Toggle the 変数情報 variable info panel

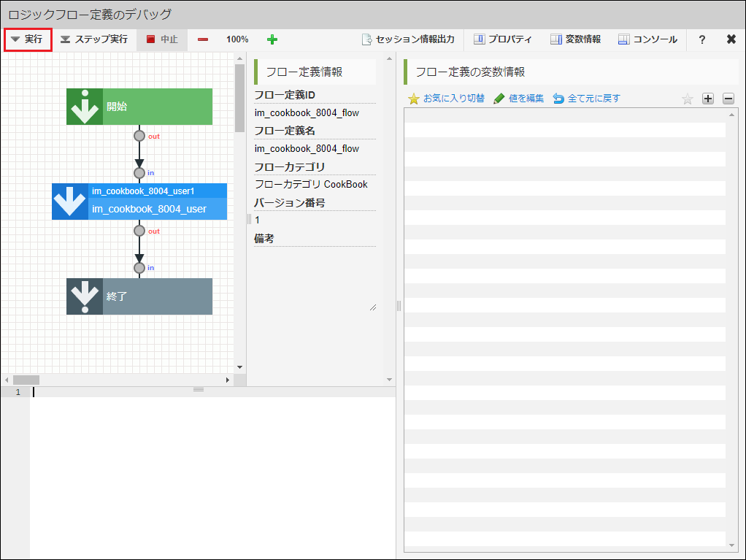point(575,39)
